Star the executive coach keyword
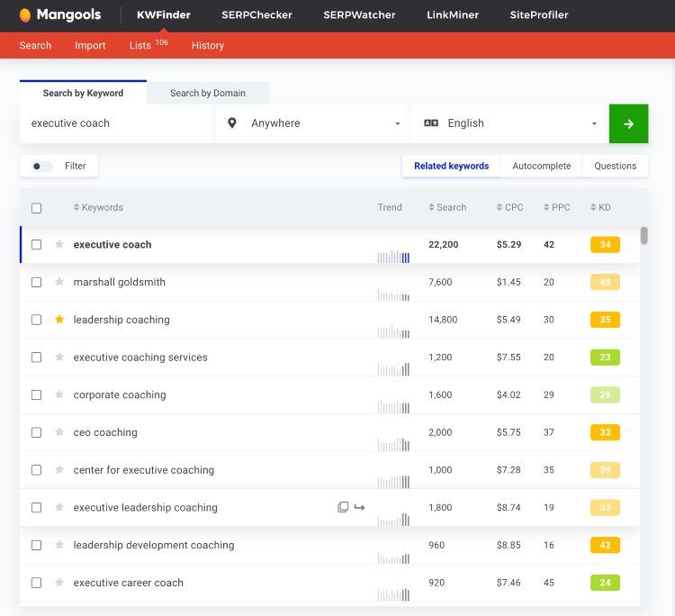Image resolution: width=675 pixels, height=616 pixels. click(x=59, y=244)
